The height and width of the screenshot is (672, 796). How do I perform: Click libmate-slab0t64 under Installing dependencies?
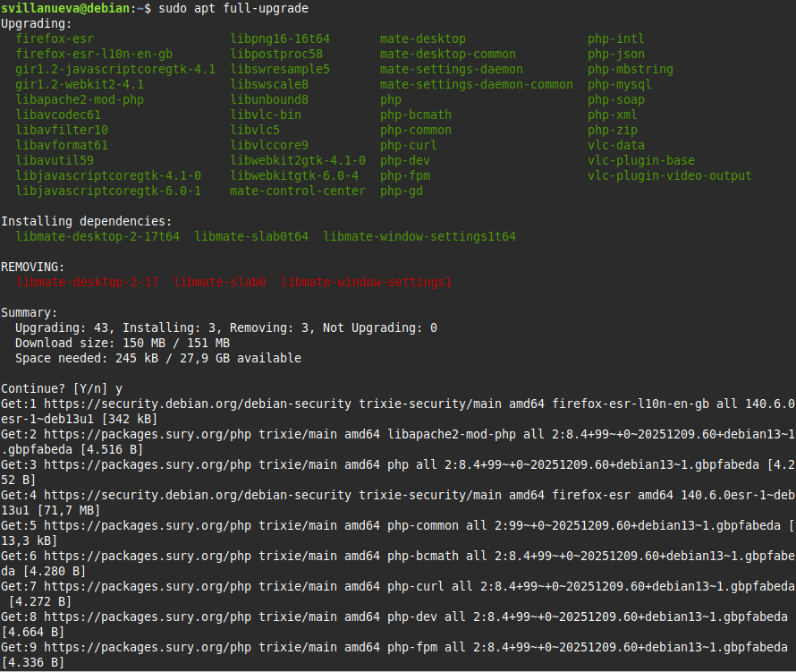tap(251, 236)
